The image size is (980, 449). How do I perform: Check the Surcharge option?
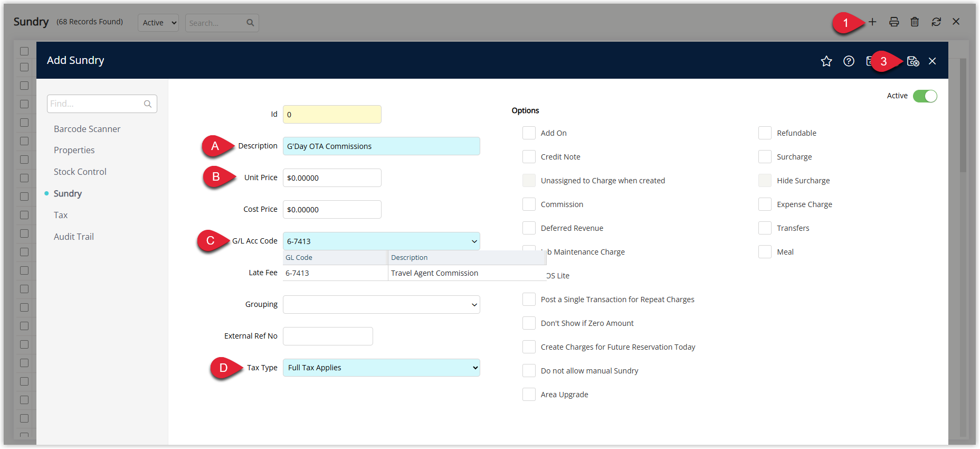pyautogui.click(x=765, y=157)
